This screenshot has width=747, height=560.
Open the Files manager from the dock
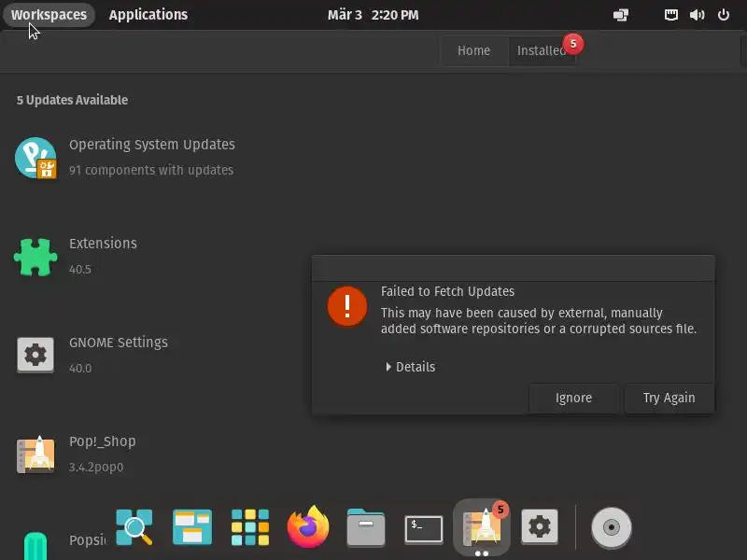(366, 527)
